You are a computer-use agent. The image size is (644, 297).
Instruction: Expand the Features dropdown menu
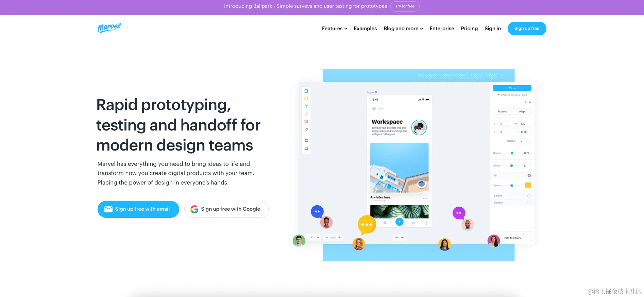(335, 29)
